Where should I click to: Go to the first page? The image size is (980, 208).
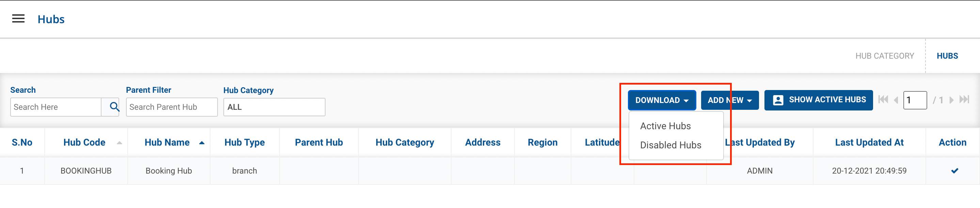pyautogui.click(x=883, y=100)
